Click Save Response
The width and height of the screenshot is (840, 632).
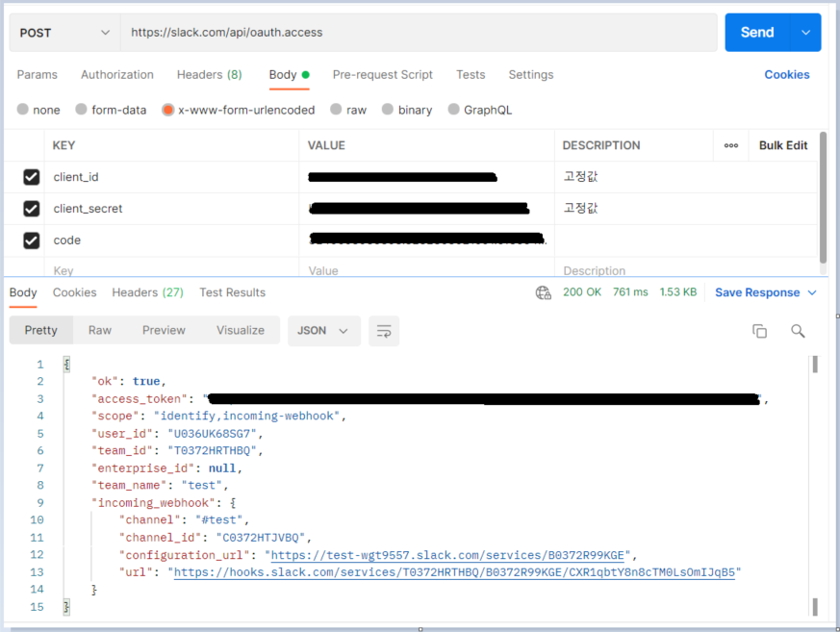point(757,292)
